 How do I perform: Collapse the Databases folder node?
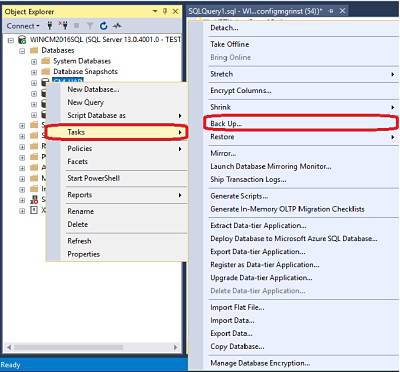click(x=22, y=51)
